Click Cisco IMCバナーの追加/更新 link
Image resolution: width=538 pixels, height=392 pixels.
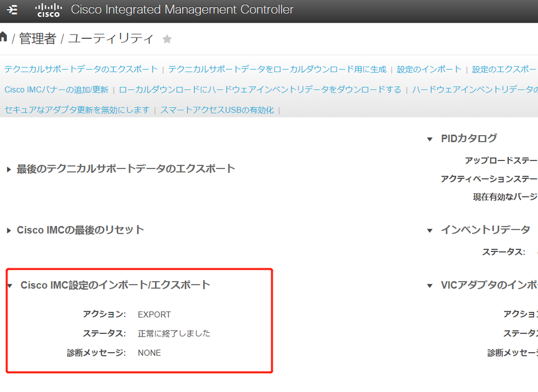[57, 90]
